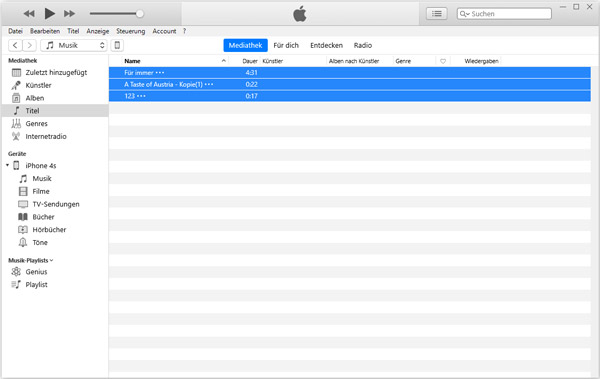
Task: Open Musik under iPhone 4s
Action: [42, 178]
